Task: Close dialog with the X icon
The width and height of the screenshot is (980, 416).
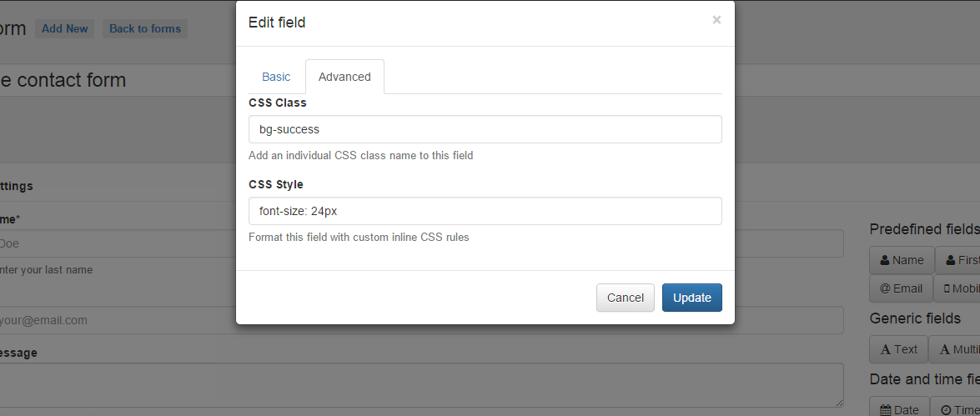Action: click(716, 20)
